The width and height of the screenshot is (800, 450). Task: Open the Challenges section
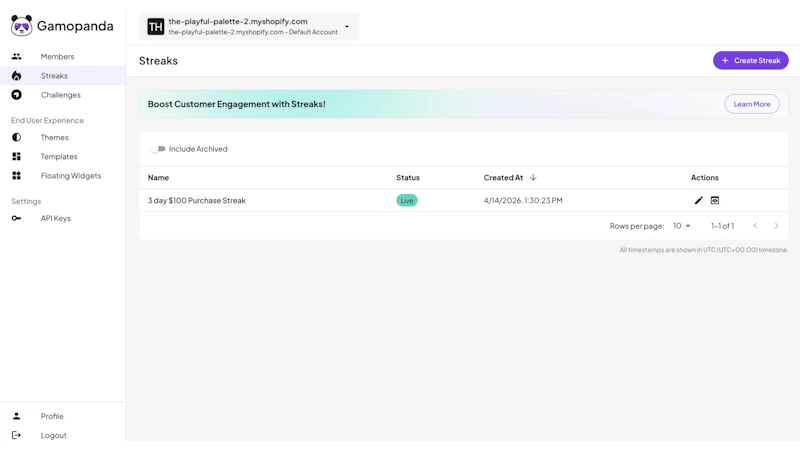pyautogui.click(x=61, y=95)
